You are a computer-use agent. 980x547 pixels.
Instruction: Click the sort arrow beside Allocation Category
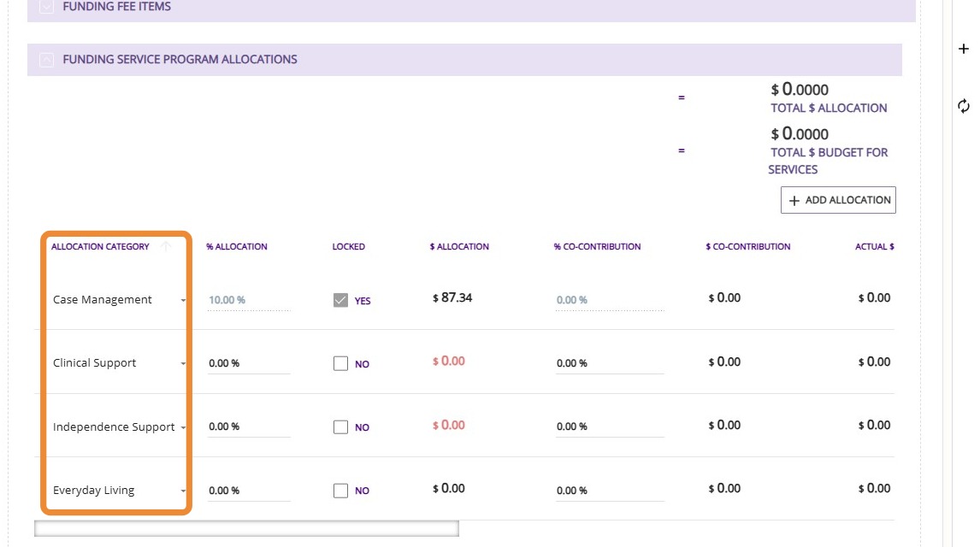click(x=166, y=246)
